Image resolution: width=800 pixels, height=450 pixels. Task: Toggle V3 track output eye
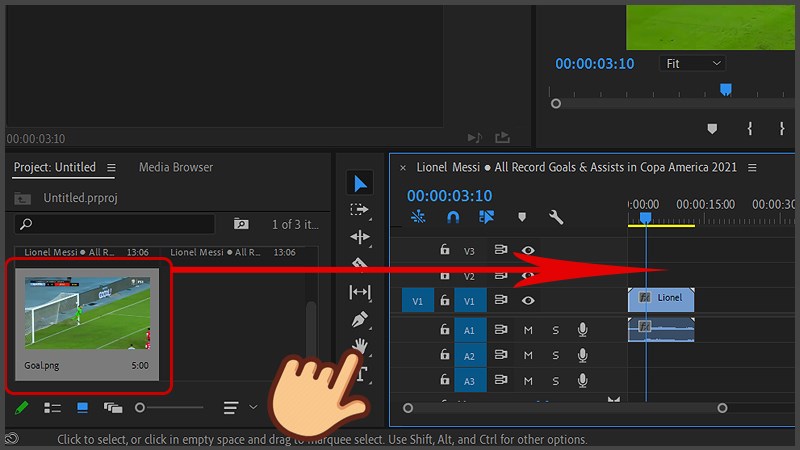528,251
